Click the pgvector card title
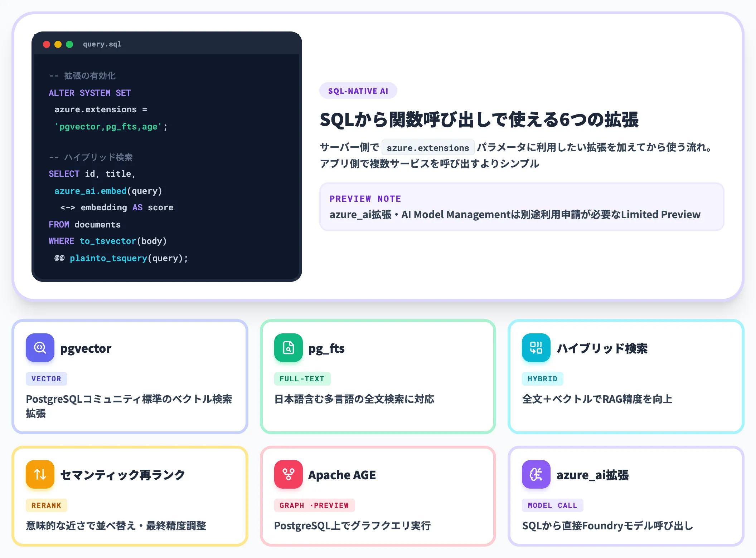 (86, 348)
